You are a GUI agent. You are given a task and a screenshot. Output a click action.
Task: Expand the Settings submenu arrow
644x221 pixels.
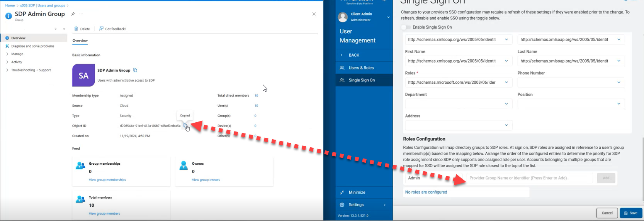click(385, 205)
